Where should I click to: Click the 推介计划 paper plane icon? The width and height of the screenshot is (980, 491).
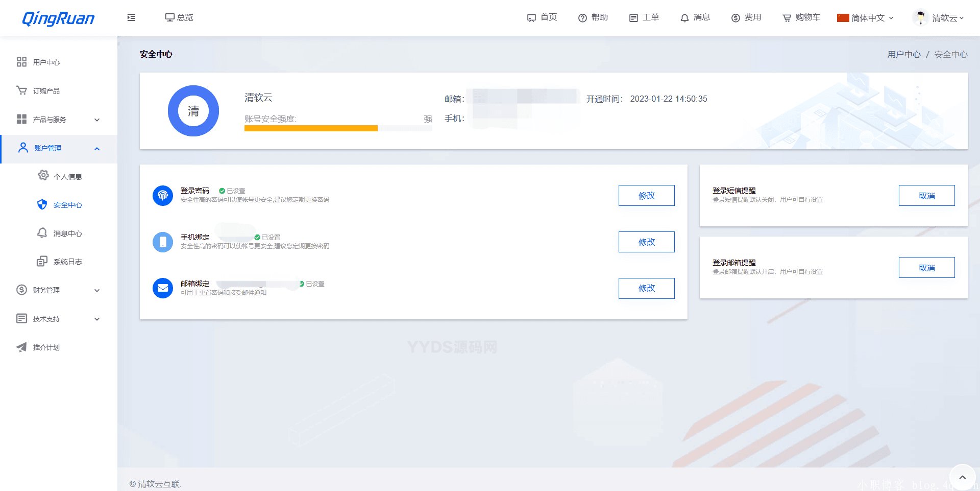coord(21,347)
